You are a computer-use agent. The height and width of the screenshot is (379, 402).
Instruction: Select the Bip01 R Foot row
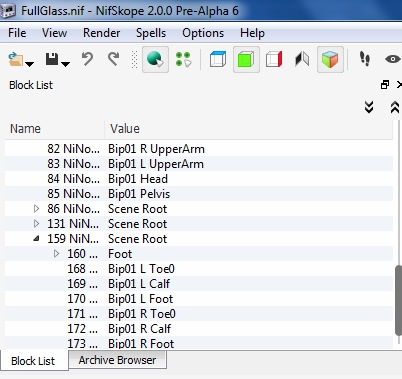199,343
